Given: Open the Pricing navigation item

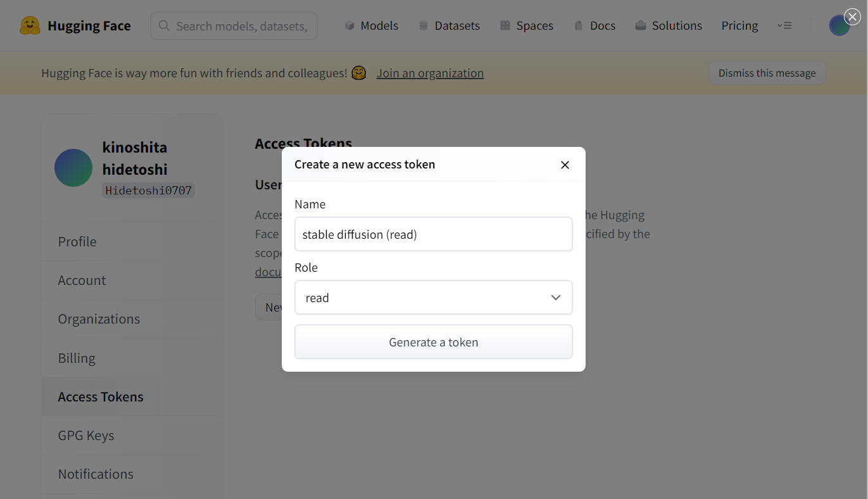Looking at the screenshot, I should tap(739, 25).
